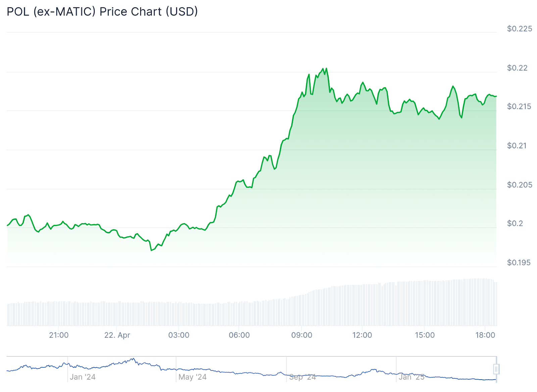This screenshot has height=392, width=537.
Task: Click the range navigator handle at right edge
Action: (x=496, y=369)
